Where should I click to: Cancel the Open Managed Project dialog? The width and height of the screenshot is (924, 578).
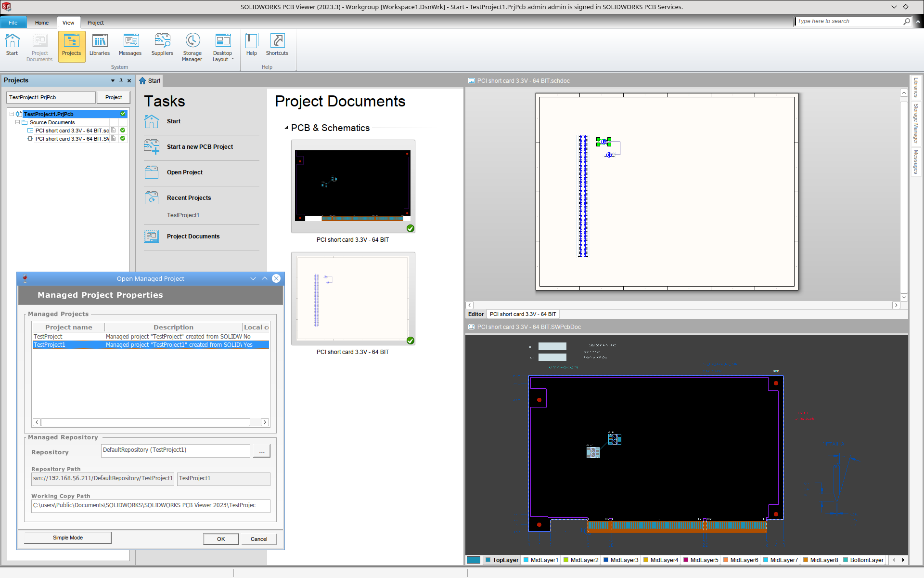point(259,539)
